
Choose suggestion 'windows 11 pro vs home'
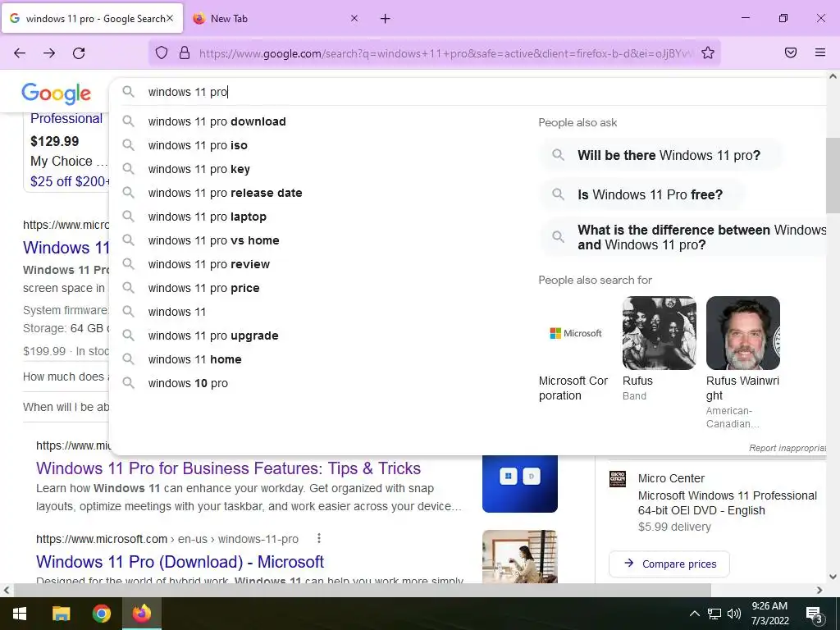(x=214, y=240)
